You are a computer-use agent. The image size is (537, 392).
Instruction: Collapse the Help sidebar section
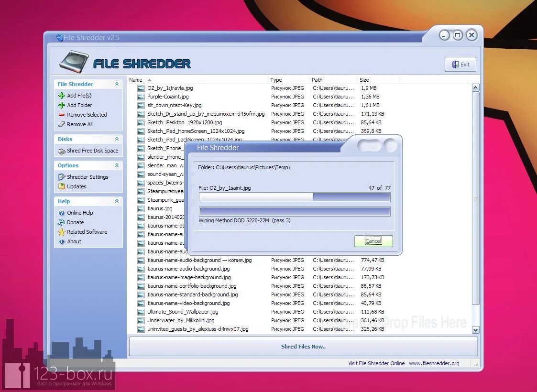pyautogui.click(x=117, y=201)
